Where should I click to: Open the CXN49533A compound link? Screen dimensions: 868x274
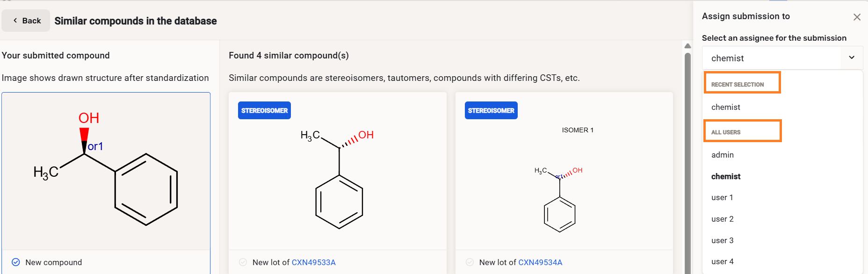[x=313, y=262]
